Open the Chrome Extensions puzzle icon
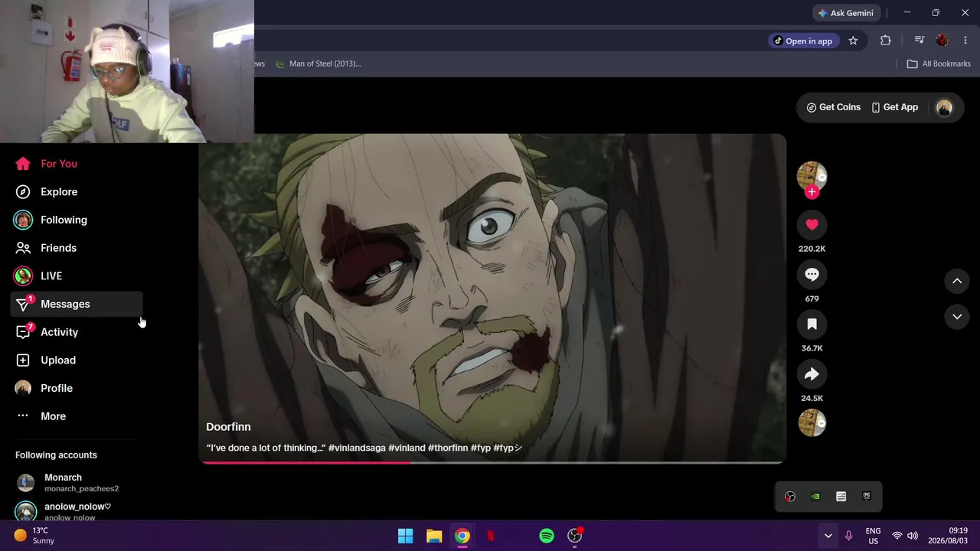Viewport: 980px width, 551px height. pos(886,41)
